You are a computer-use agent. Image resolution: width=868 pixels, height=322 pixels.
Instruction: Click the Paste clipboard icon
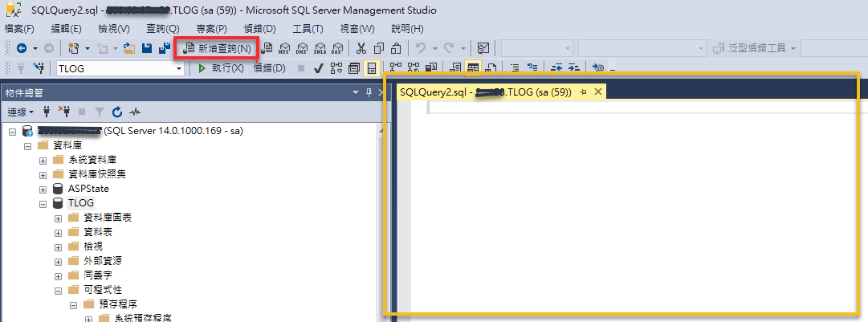396,49
